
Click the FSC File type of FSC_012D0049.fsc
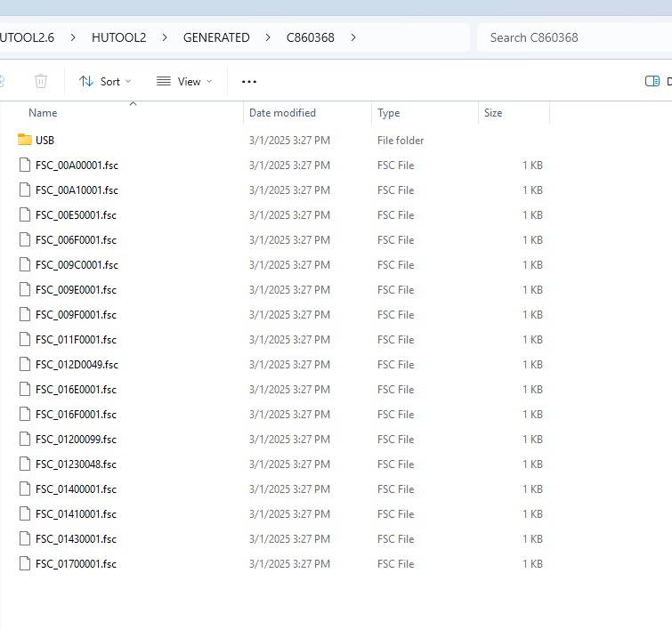tap(395, 365)
